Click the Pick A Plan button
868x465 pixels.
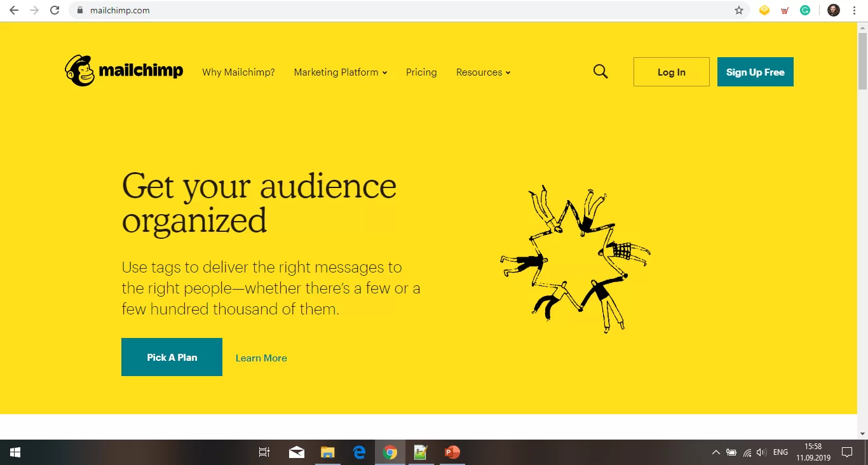coord(172,357)
